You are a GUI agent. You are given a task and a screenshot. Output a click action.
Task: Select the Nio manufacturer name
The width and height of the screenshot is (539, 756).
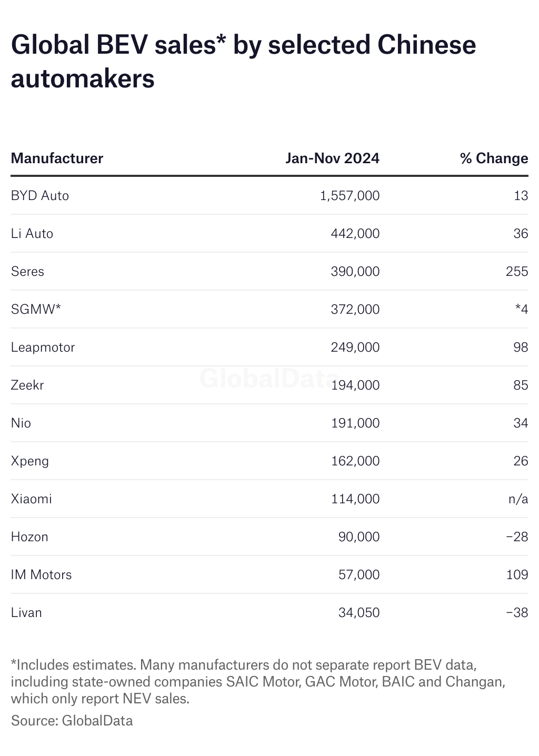(21, 423)
